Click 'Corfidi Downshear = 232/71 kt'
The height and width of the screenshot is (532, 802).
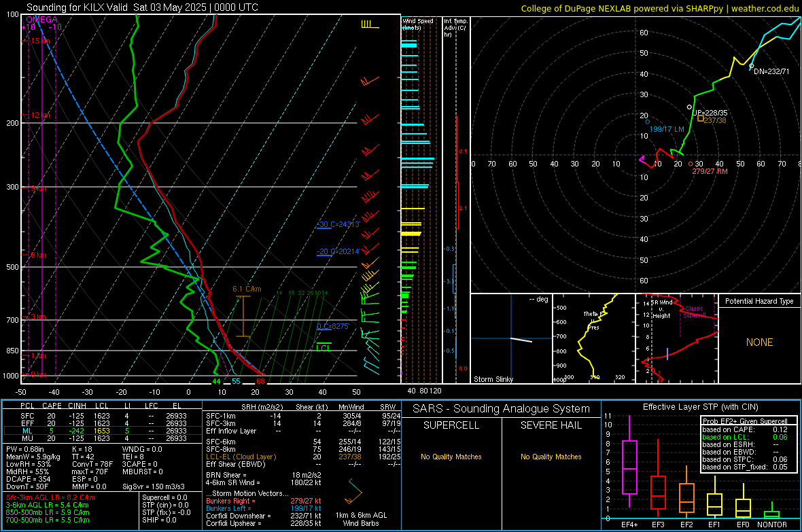pos(264,516)
